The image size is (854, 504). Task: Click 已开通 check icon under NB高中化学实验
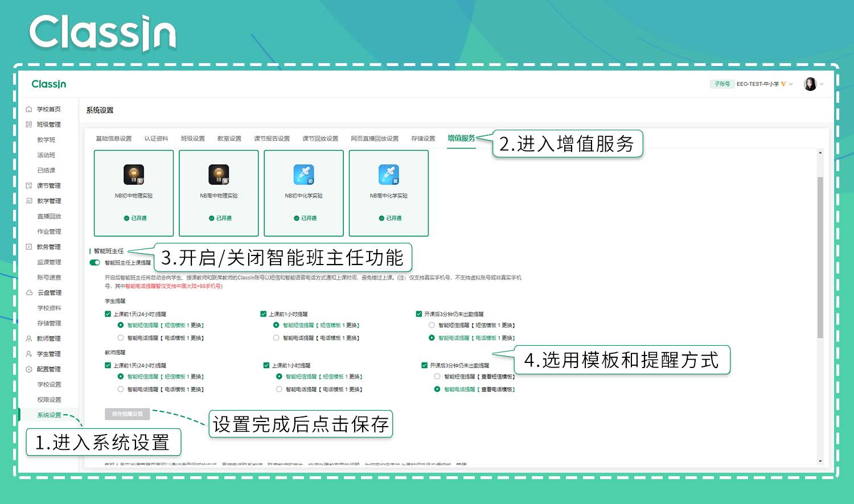pos(381,218)
